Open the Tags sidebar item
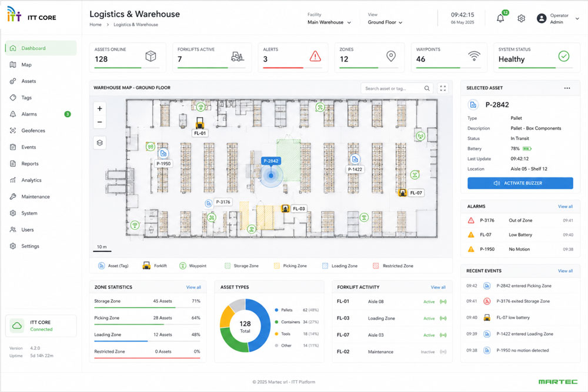588x392 pixels. coord(41,98)
